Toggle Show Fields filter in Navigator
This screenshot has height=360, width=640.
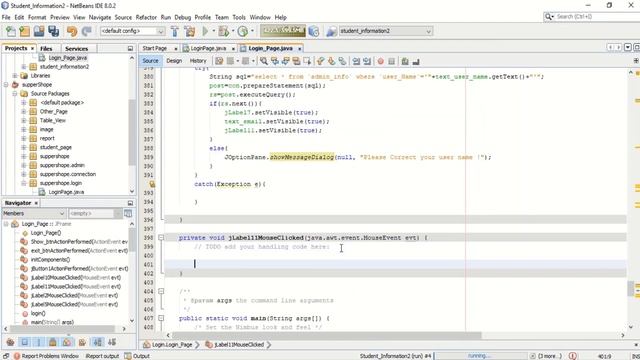[x=24, y=342]
